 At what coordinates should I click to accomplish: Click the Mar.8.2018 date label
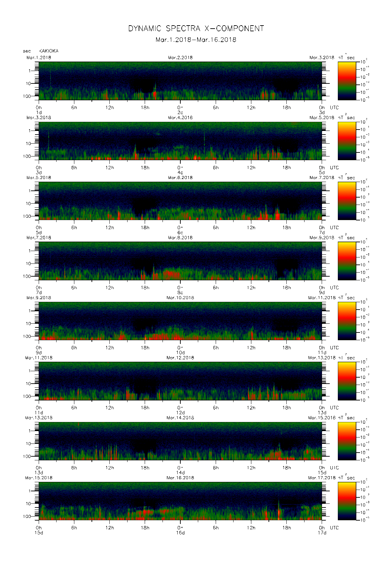[x=180, y=238]
